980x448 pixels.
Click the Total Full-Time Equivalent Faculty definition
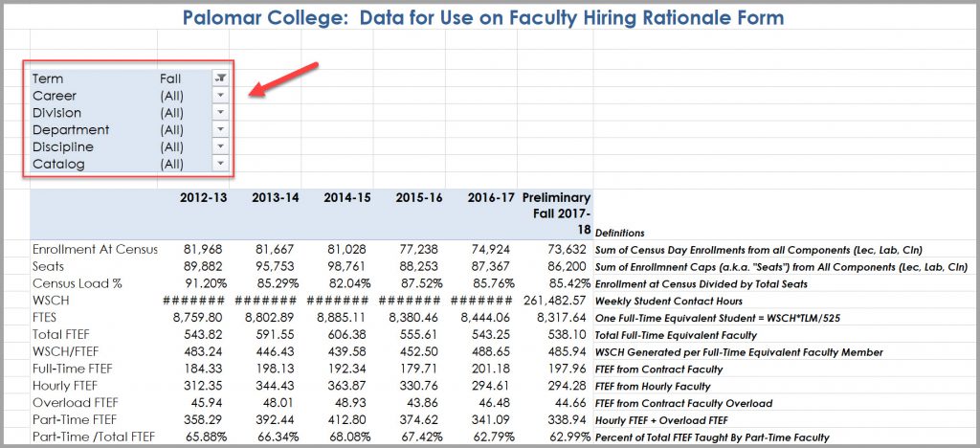[x=676, y=336]
